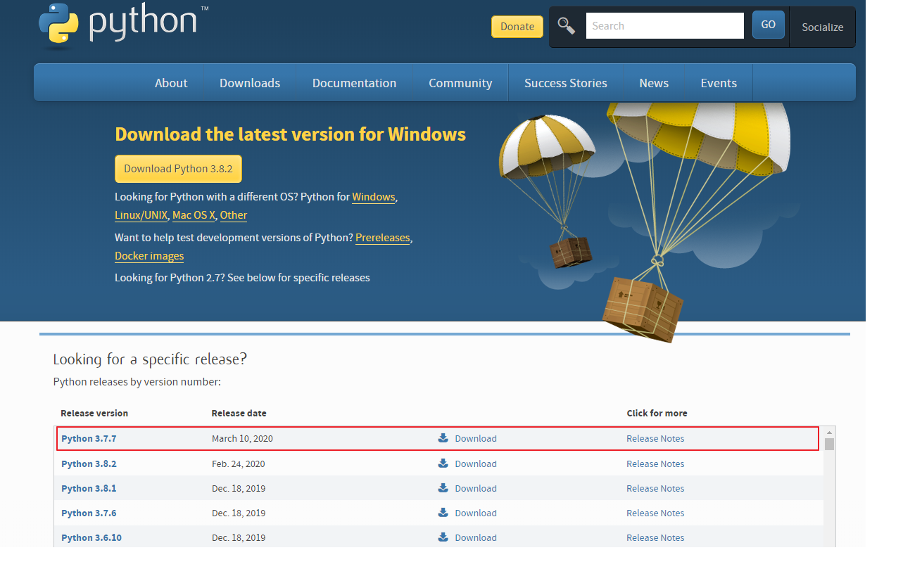Viewport: 903px width, 588px height.
Task: Click the search magnifier icon
Action: click(567, 26)
